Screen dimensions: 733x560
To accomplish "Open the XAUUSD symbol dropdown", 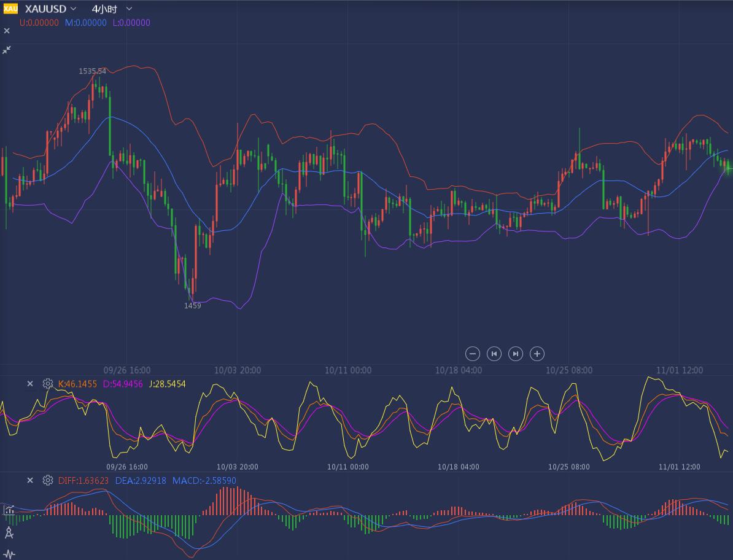I will (50, 9).
